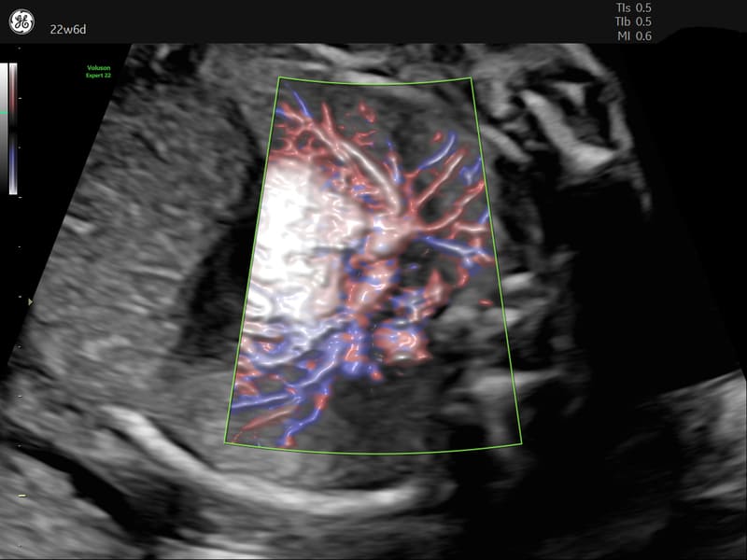Select the focal zone triangle marker
The image size is (747, 560).
click(x=30, y=301)
